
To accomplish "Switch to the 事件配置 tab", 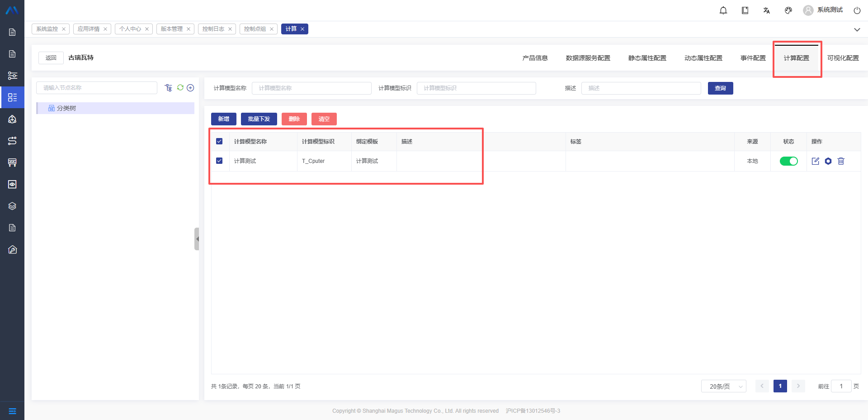I will coord(753,58).
